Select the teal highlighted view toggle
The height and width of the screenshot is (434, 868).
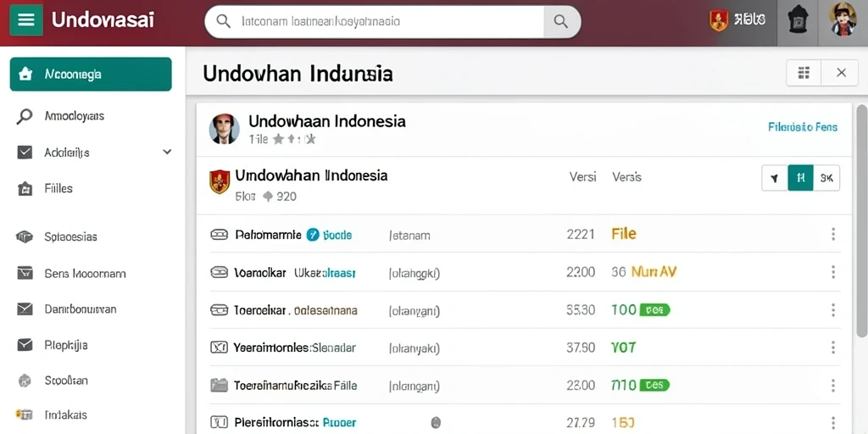pos(800,178)
